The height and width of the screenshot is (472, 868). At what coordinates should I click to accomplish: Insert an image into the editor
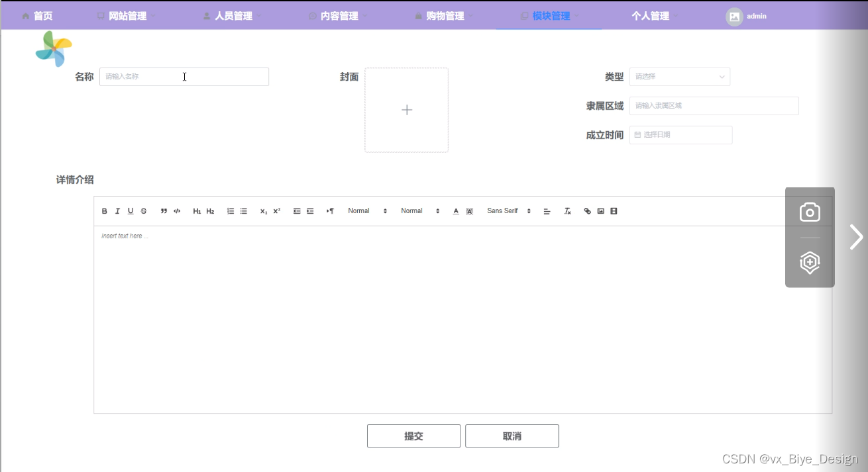pos(600,211)
